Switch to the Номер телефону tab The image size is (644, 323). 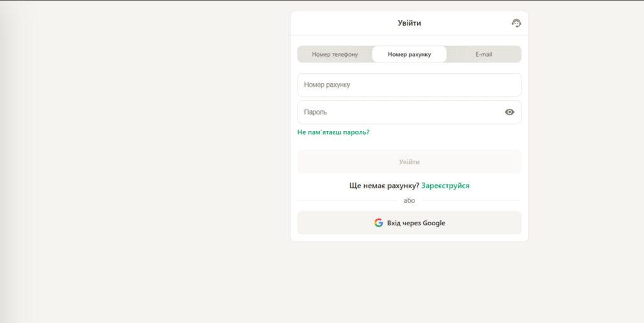point(335,54)
